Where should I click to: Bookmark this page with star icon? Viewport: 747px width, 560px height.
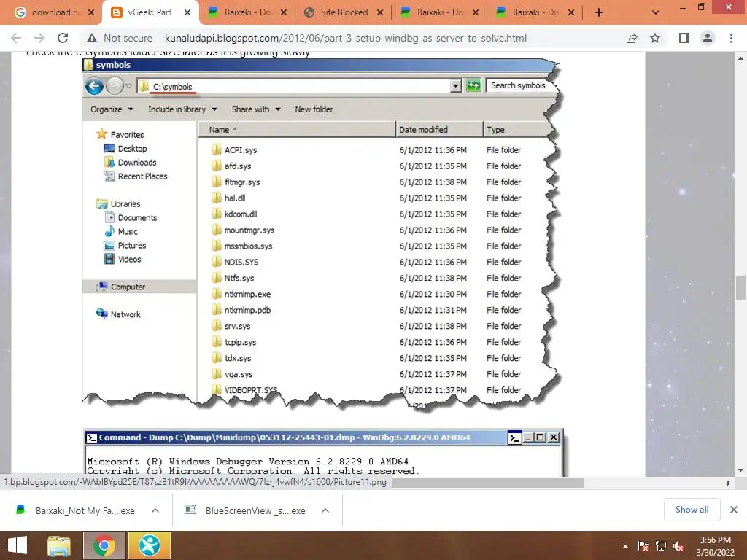click(x=655, y=38)
